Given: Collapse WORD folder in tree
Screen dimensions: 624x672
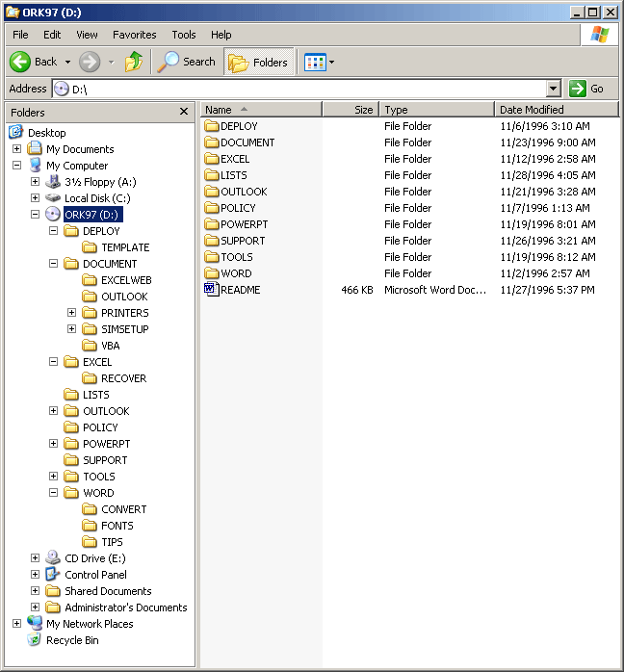Looking at the screenshot, I should pos(54,492).
